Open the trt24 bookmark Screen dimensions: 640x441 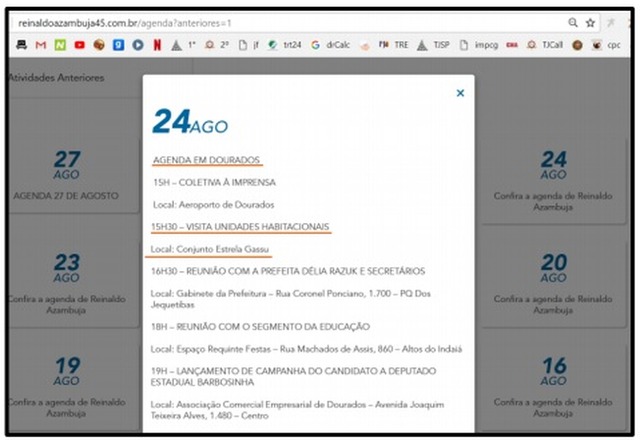click(284, 45)
